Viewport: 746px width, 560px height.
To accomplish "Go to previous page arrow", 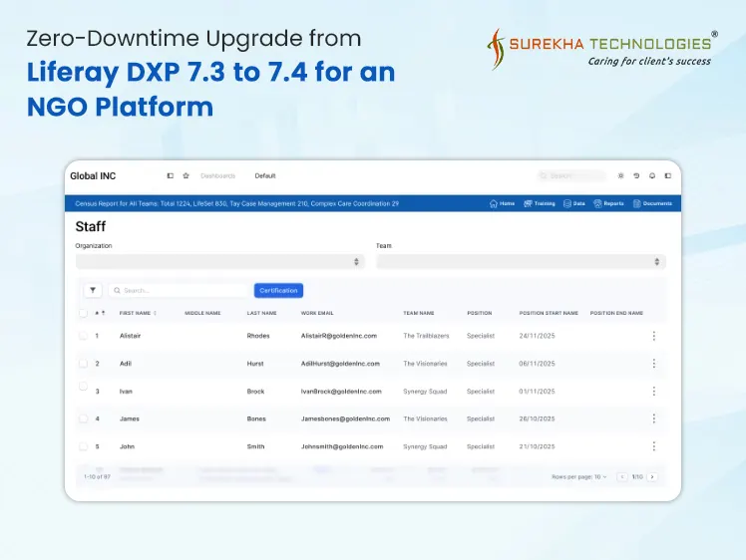I will [x=621, y=477].
